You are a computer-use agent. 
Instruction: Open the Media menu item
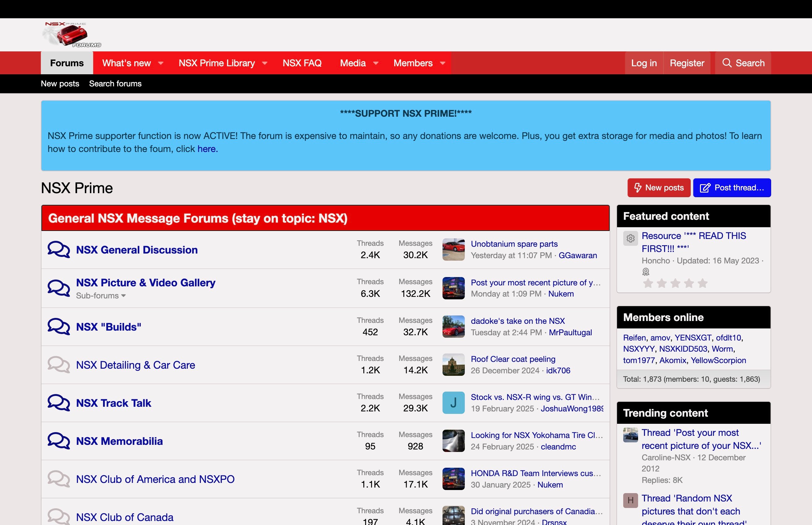(353, 63)
